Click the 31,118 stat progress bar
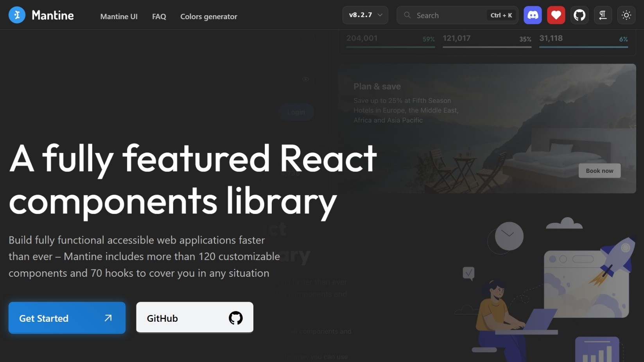The image size is (644, 362). click(x=584, y=47)
